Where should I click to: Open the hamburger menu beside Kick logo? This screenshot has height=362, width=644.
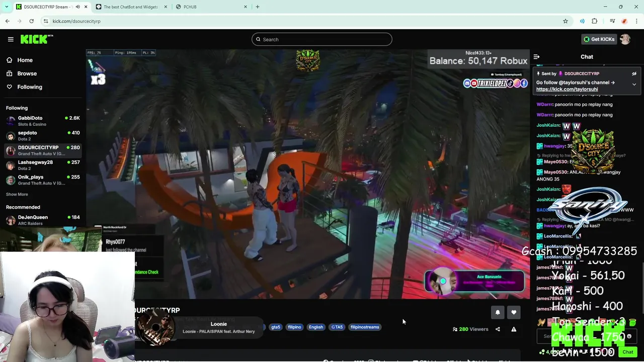pos(11,39)
